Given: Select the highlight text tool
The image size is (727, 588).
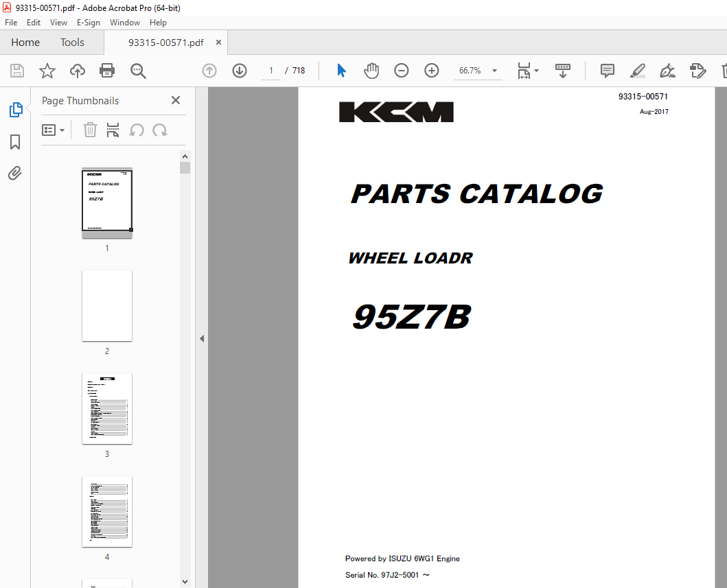Looking at the screenshot, I should [x=638, y=71].
